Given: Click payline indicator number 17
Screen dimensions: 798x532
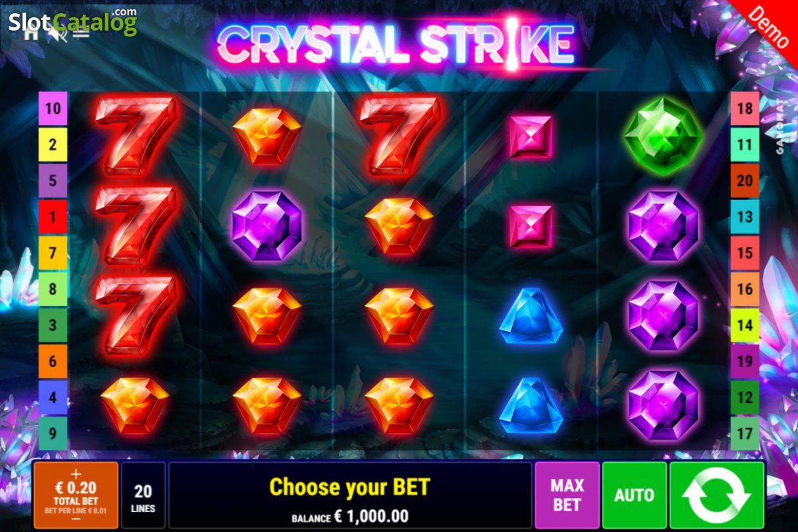Looking at the screenshot, I should tap(745, 434).
